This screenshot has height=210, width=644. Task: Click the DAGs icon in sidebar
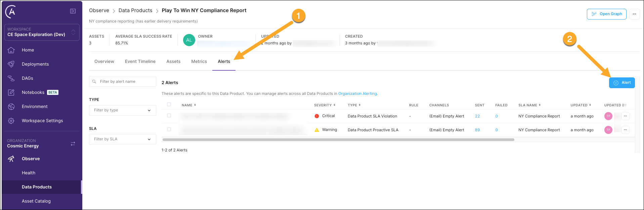click(x=11, y=78)
